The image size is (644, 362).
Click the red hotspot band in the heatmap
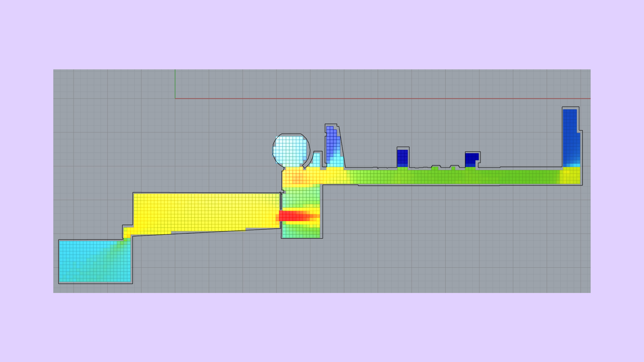tap(294, 216)
